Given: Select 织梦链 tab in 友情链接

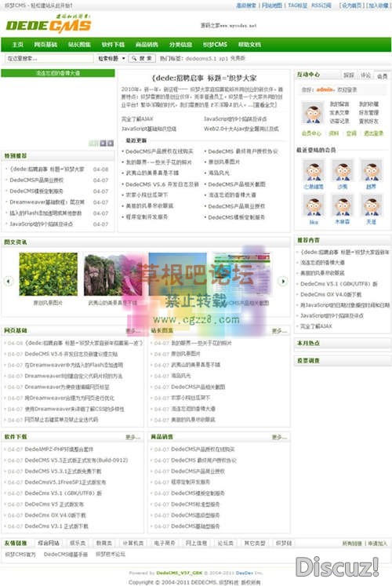Looking at the screenshot, I should 284,543.
